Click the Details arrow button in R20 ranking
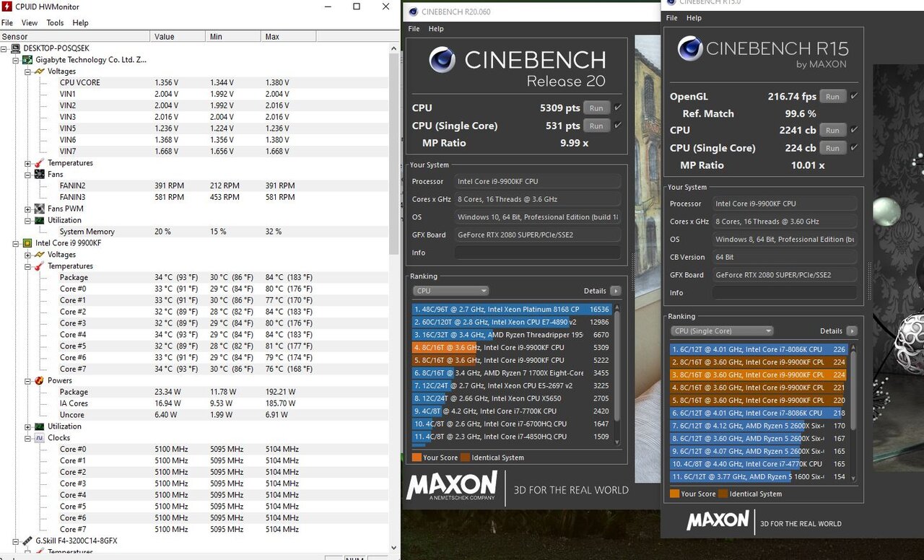The width and height of the screenshot is (924, 560). [x=615, y=291]
